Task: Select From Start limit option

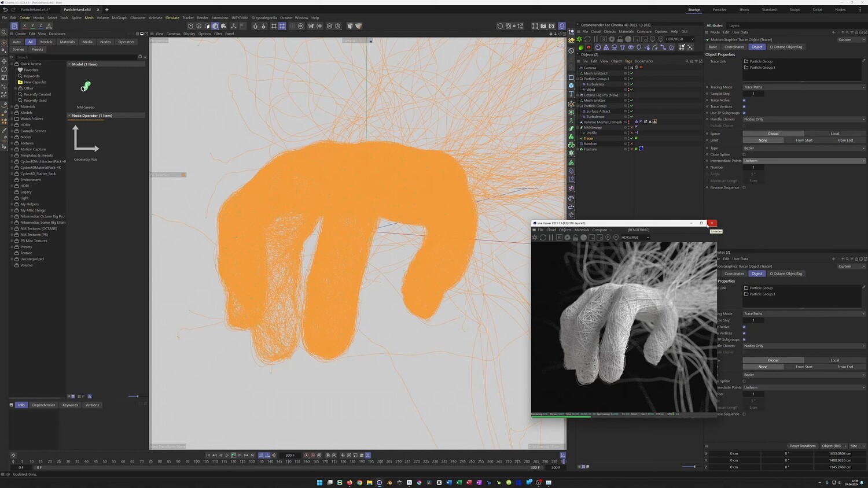Action: (x=804, y=140)
